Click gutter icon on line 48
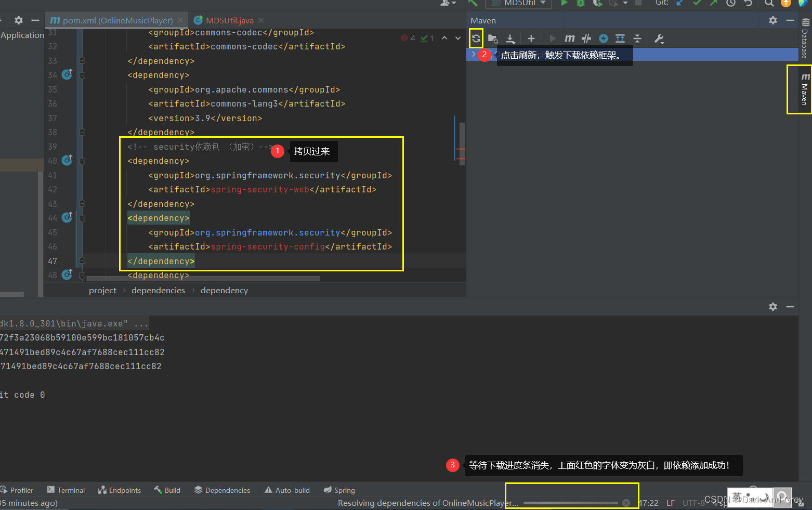 [x=67, y=274]
